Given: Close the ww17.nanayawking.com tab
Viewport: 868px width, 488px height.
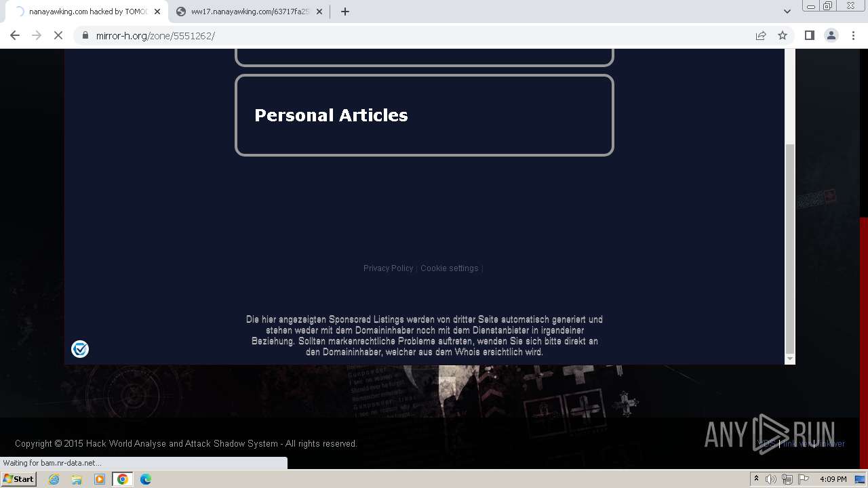Looking at the screenshot, I should [x=319, y=12].
